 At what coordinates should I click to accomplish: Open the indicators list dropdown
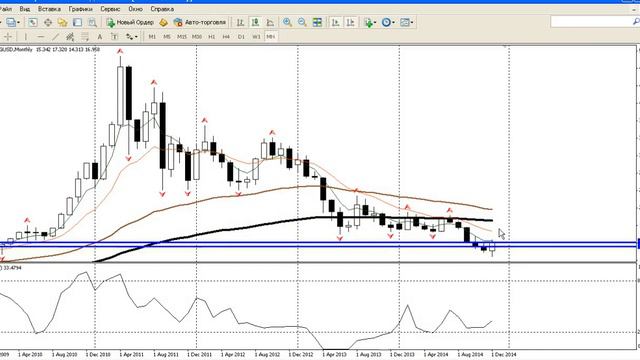[370, 22]
